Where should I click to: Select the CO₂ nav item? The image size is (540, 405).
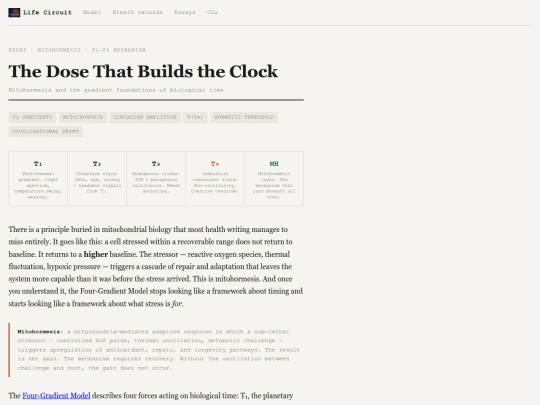coord(212,12)
